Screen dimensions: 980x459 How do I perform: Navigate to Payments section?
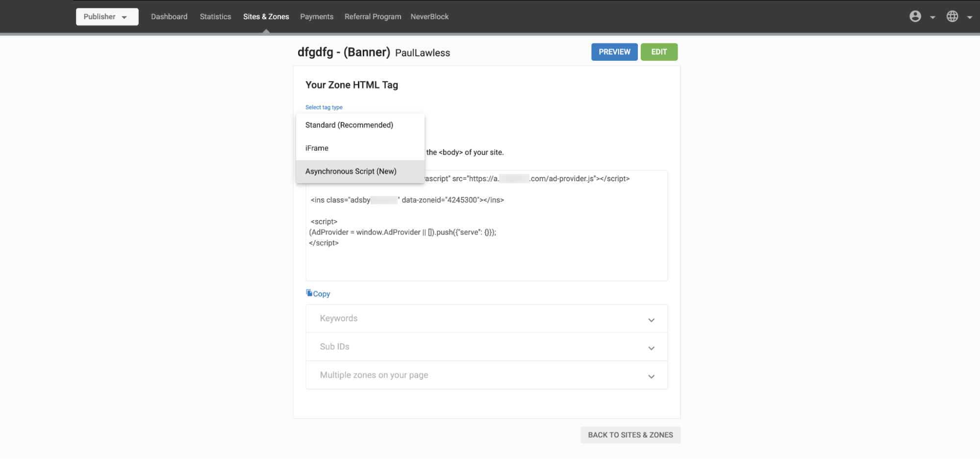(317, 17)
